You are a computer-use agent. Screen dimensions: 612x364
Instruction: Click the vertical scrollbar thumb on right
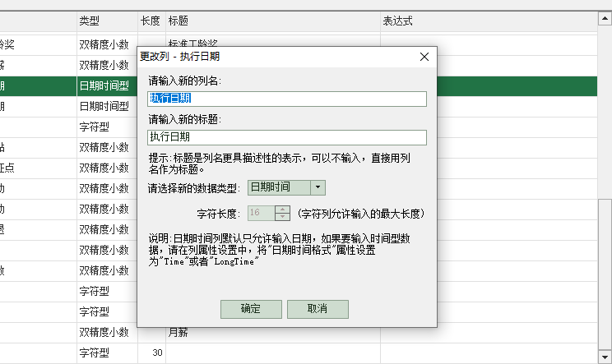(x=605, y=271)
